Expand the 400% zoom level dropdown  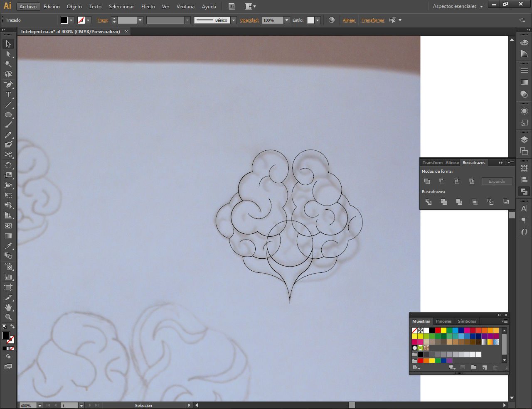pyautogui.click(x=40, y=405)
